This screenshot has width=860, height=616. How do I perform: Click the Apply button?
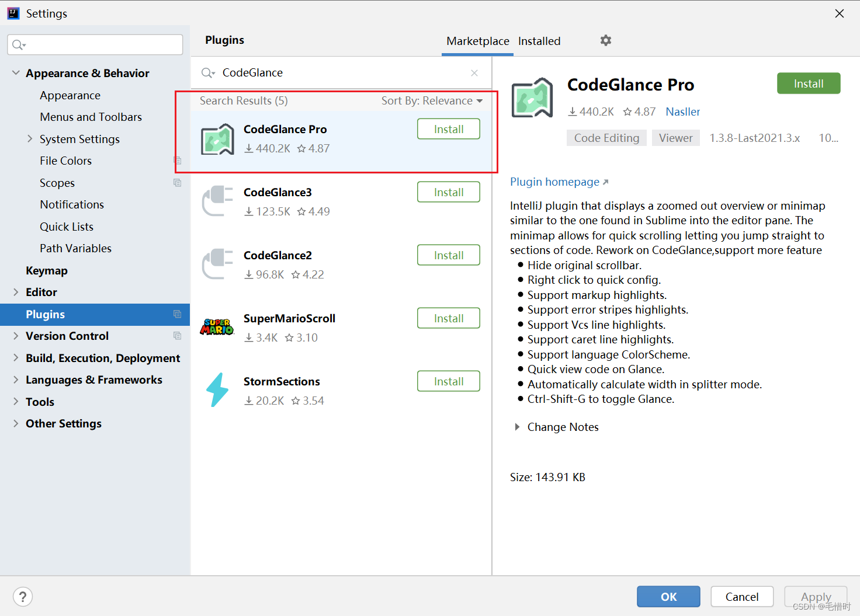click(x=816, y=597)
